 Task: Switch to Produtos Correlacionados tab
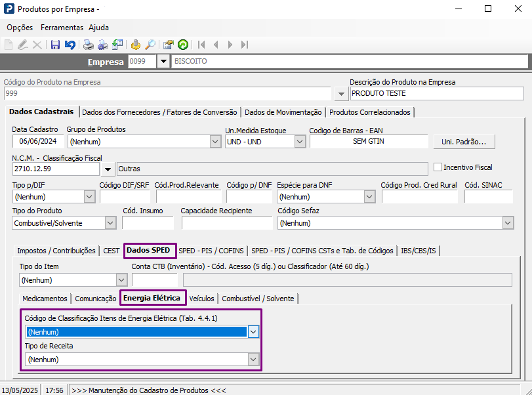pyautogui.click(x=370, y=112)
